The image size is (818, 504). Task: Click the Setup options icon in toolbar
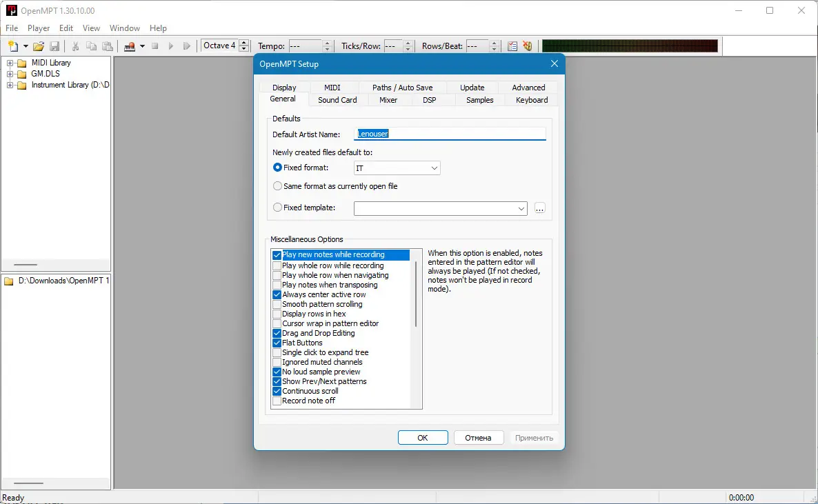[x=512, y=46]
